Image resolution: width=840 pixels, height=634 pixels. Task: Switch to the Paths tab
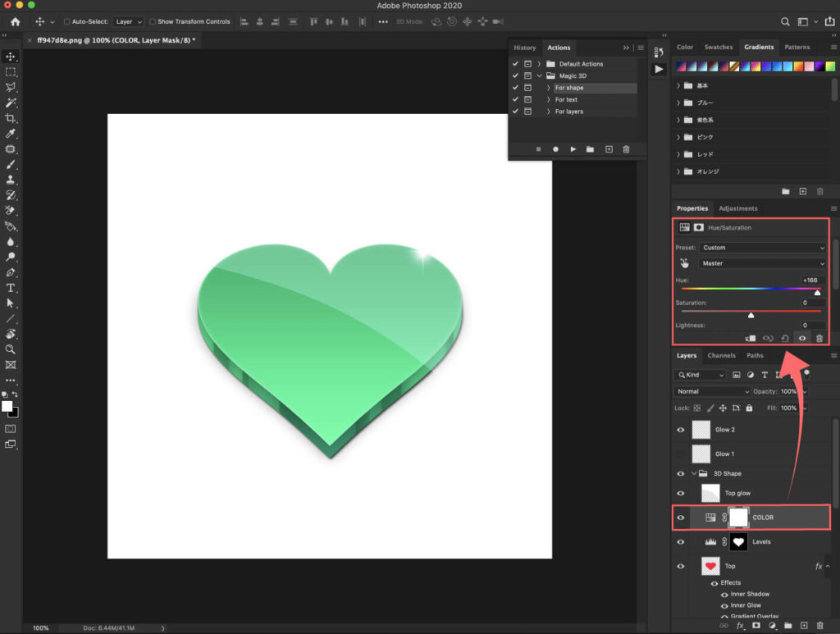pyautogui.click(x=755, y=356)
